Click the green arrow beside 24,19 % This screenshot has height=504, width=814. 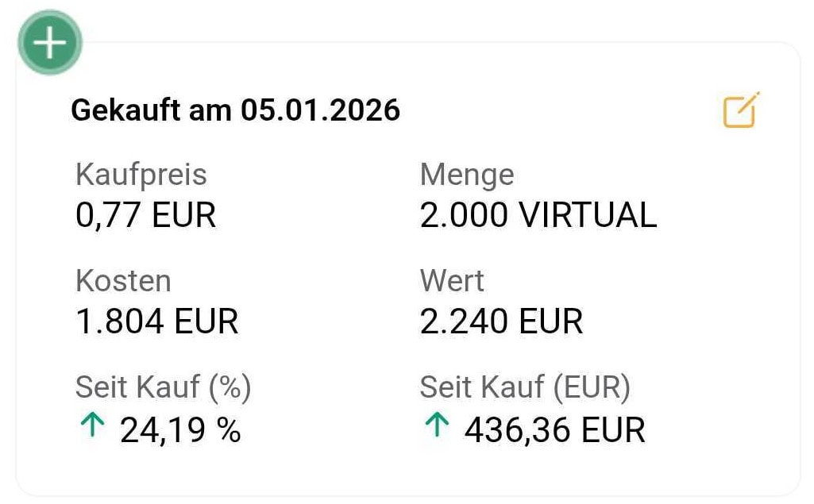point(92,427)
